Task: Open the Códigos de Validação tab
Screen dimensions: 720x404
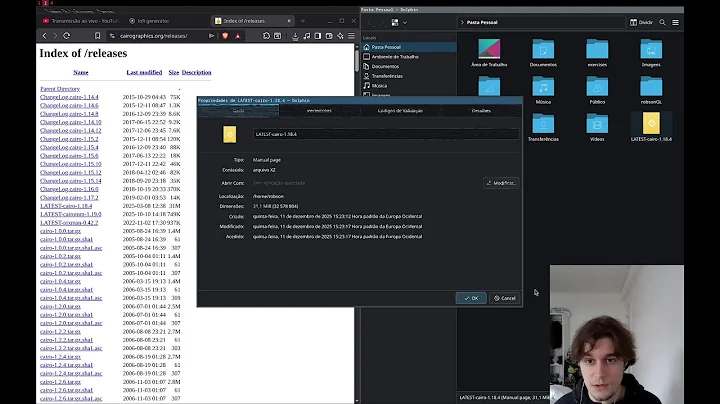Action: (400, 111)
